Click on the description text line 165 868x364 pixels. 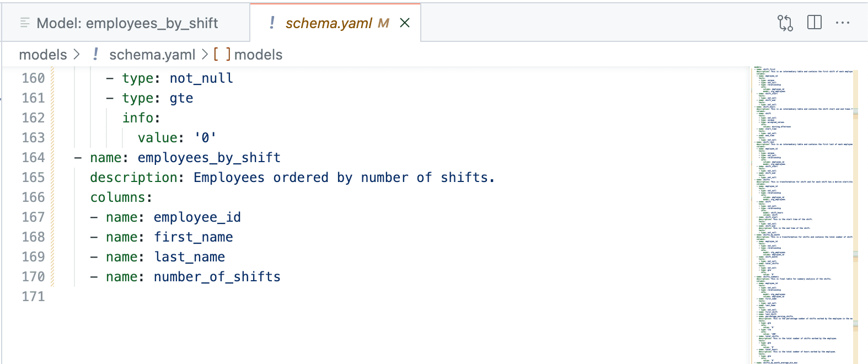(x=292, y=178)
